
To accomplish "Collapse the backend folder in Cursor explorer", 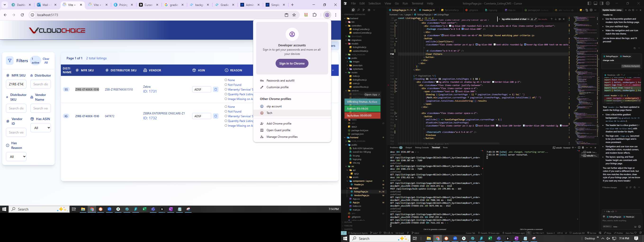I will click(345, 18).
